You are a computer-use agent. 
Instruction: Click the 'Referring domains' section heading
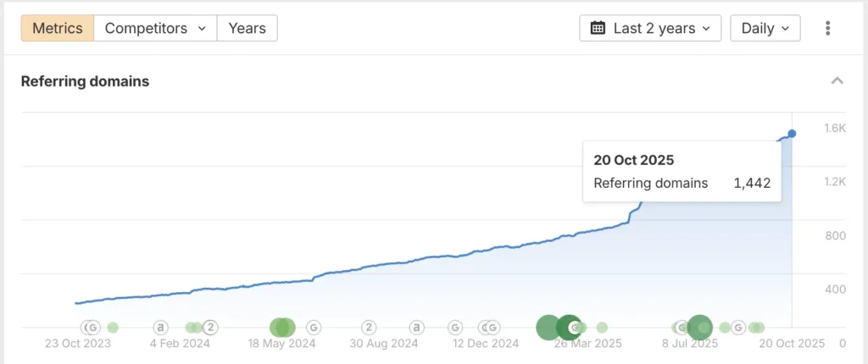85,81
